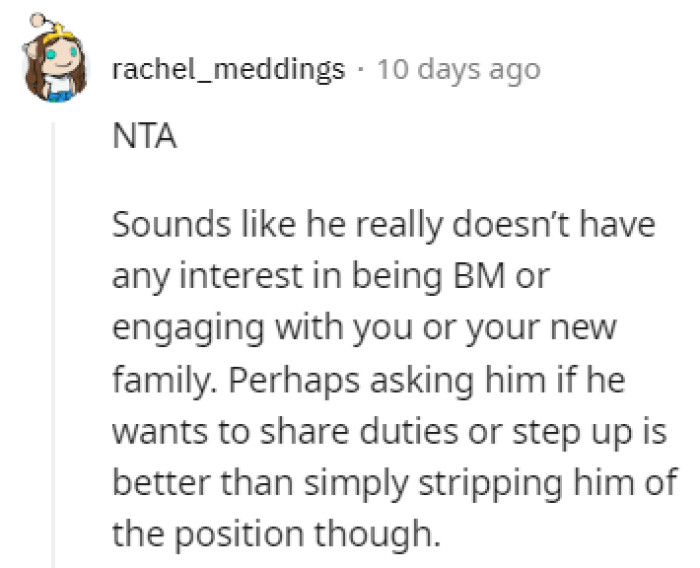This screenshot has width=700, height=568.
Task: Click the "NTA" verdict text
Action: coord(145,138)
